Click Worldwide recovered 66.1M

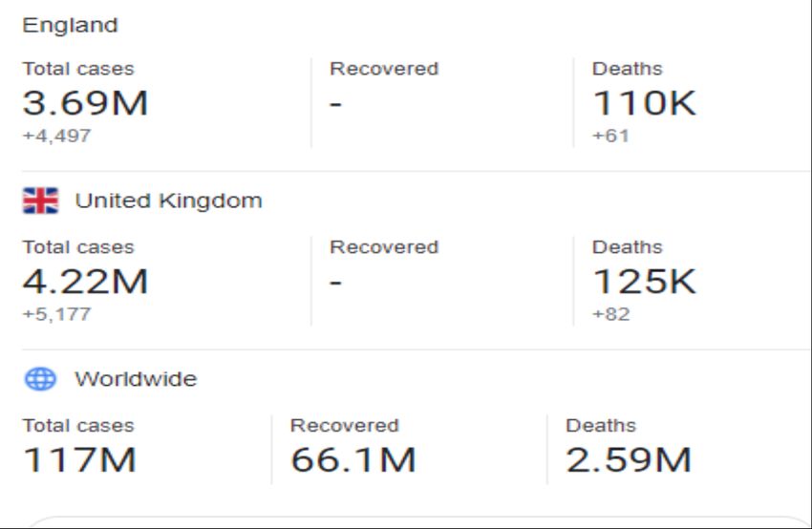click(x=353, y=459)
